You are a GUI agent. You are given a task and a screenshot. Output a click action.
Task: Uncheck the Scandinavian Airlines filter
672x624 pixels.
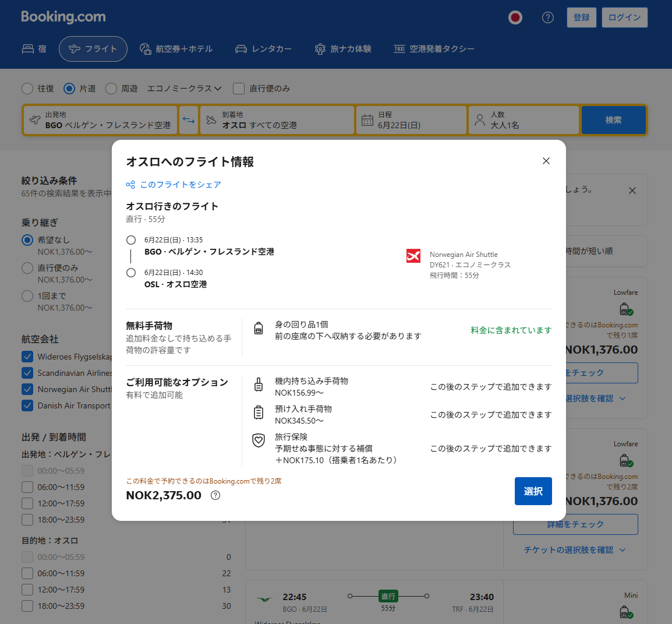point(26,373)
